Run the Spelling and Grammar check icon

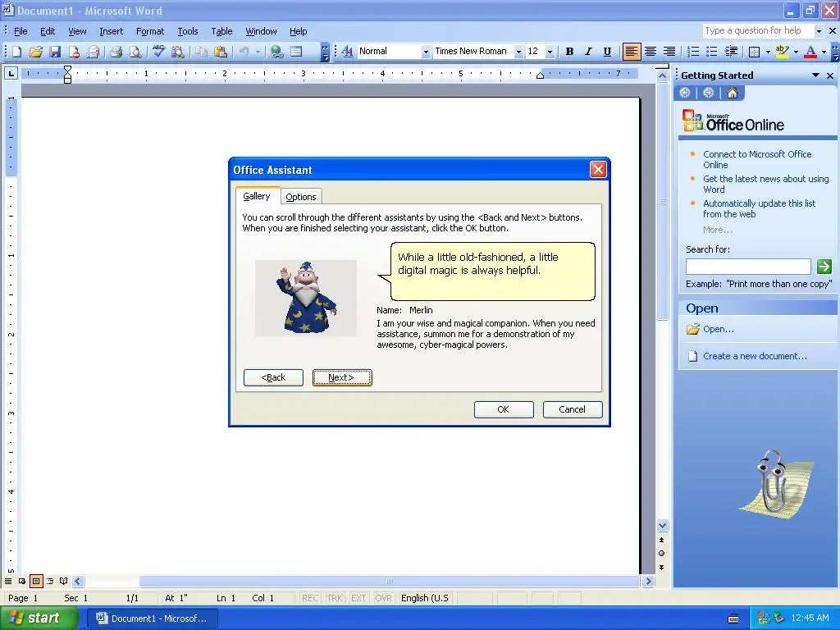tap(158, 52)
